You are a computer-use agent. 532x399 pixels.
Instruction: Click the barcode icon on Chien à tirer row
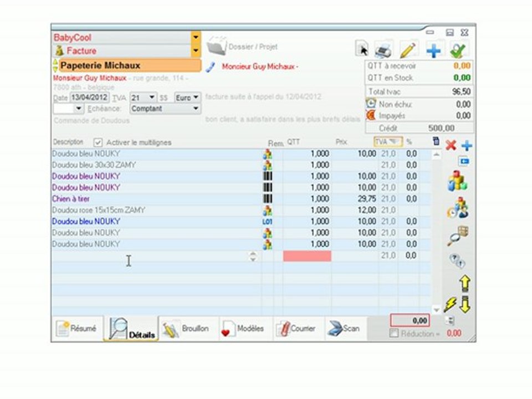[x=268, y=199]
